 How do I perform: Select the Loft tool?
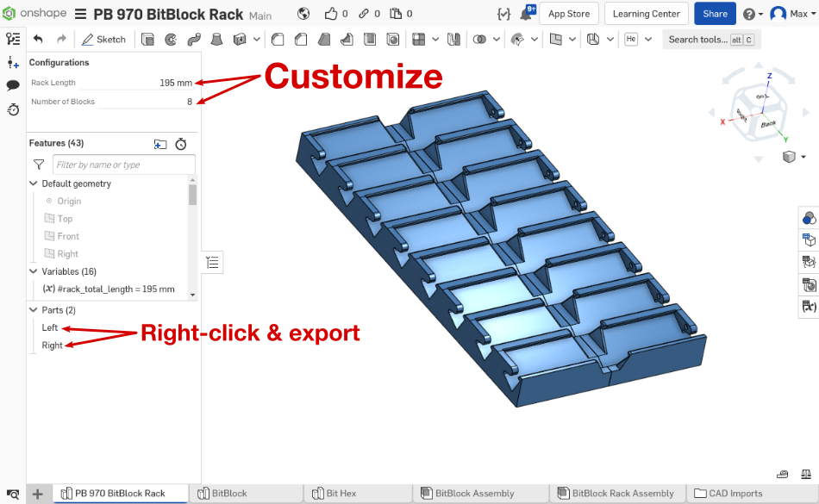coord(216,39)
